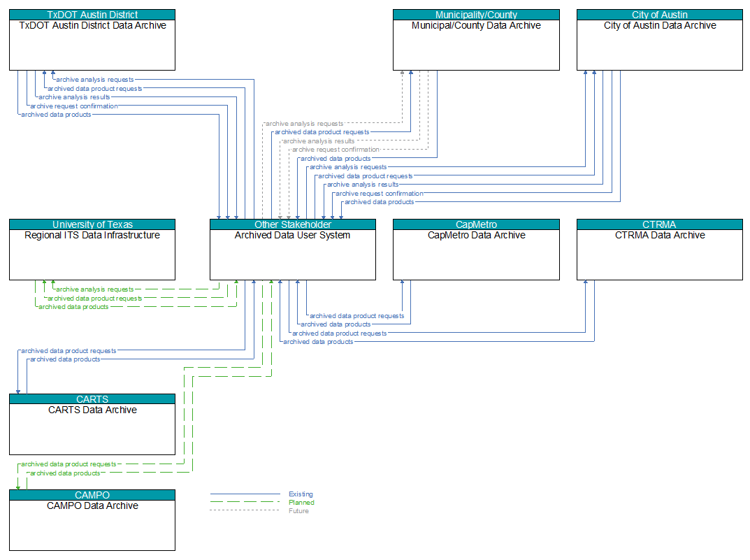The height and width of the screenshot is (560, 750).
Task: Click green CAMPO archived data products label
Action: point(65,473)
